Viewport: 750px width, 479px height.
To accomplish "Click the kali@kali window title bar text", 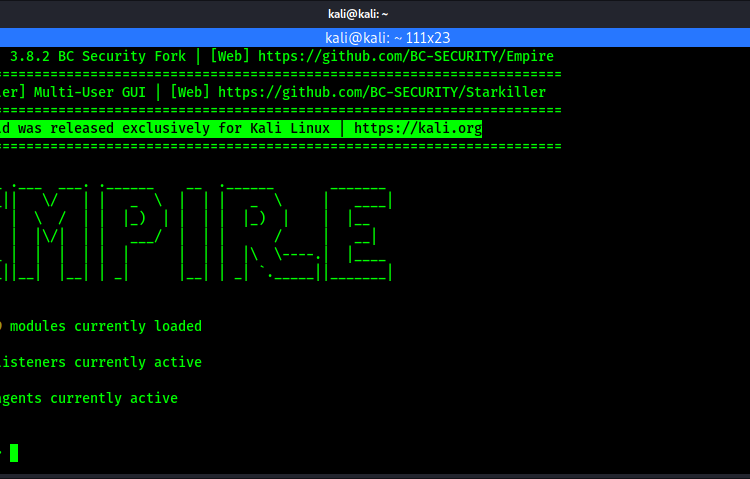I will pos(374,12).
